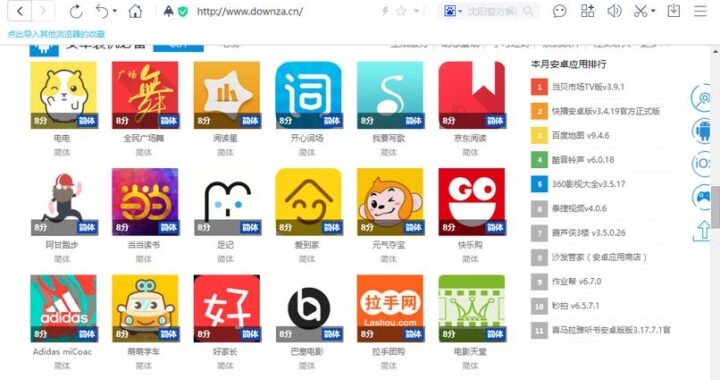Expand the dropdown next to bookmark star

click(416, 11)
